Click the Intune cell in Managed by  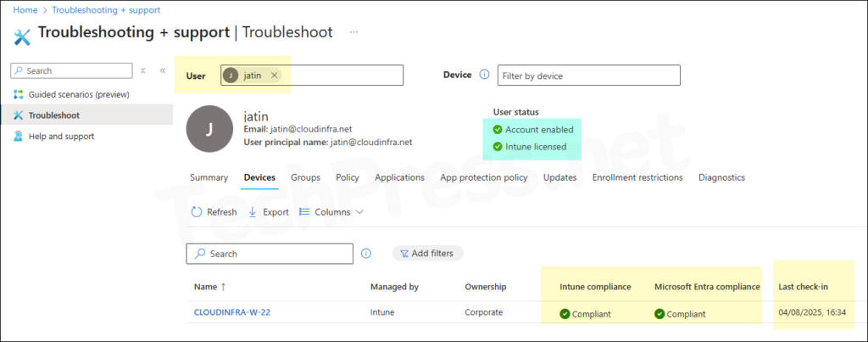(382, 312)
